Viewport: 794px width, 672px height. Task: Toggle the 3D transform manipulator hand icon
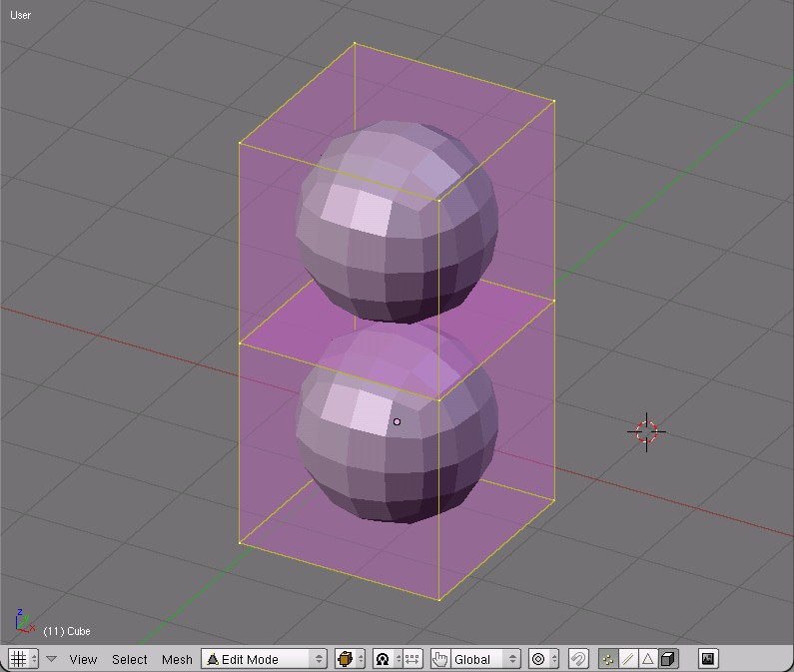tap(439, 659)
